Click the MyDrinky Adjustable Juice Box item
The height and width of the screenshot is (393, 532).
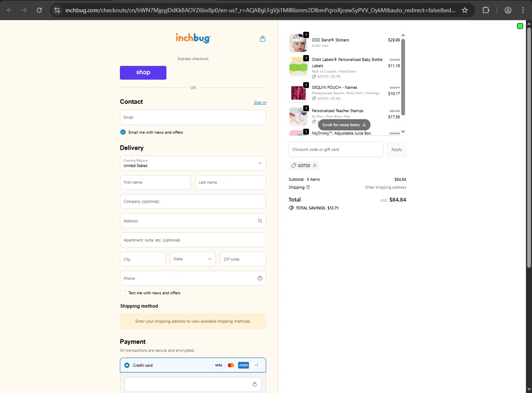[x=342, y=133]
